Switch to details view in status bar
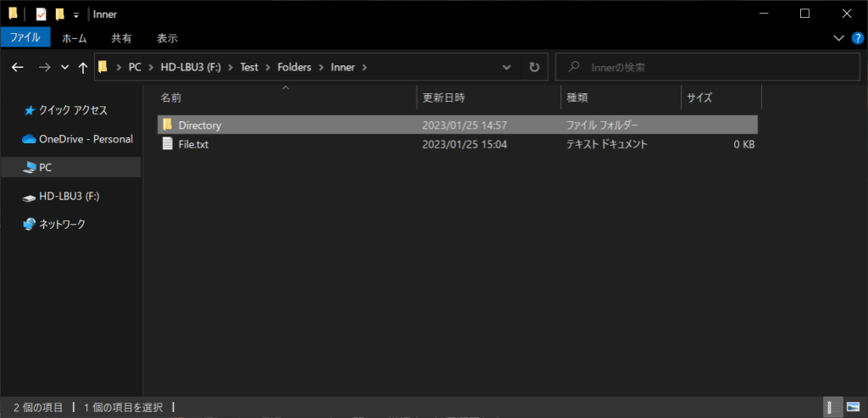This screenshot has width=868, height=418. click(833, 408)
